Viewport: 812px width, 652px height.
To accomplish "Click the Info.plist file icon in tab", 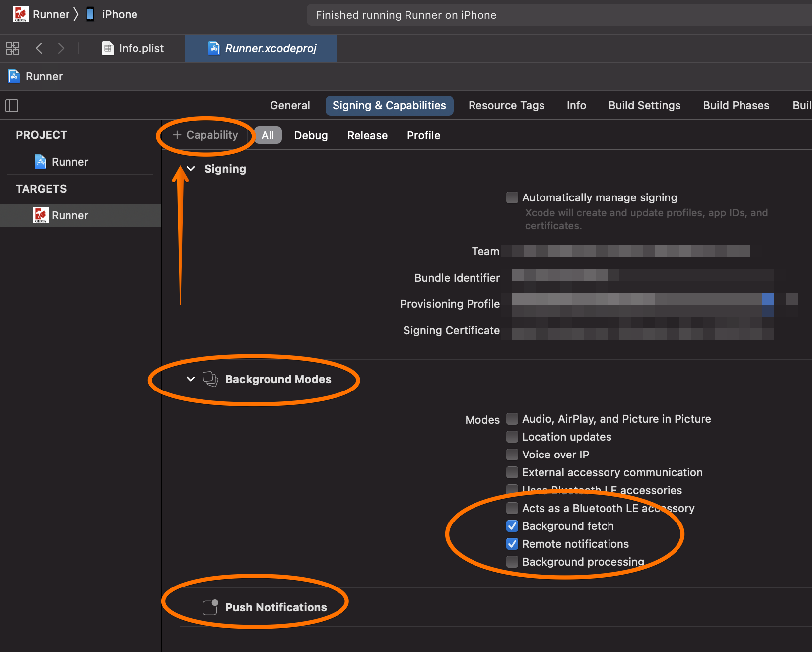I will pos(108,48).
